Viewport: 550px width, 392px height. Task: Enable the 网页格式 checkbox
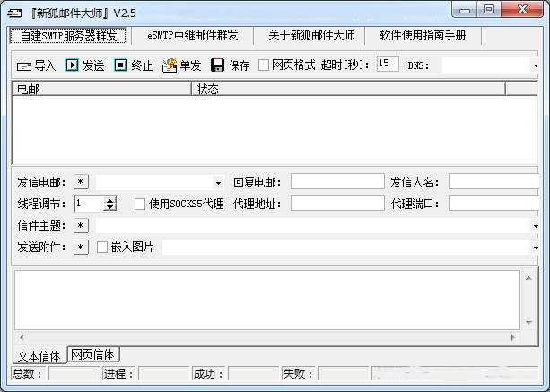[264, 65]
